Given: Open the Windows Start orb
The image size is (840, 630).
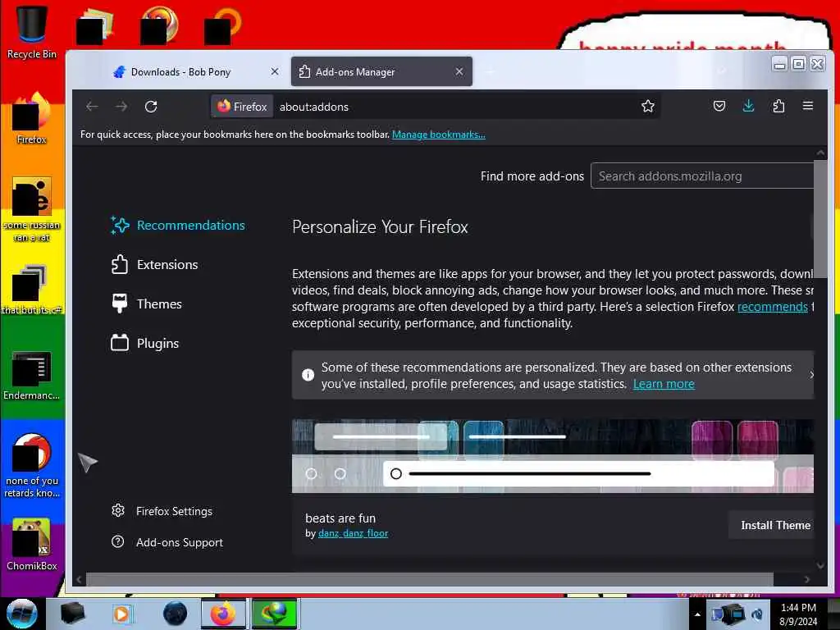Looking at the screenshot, I should click(x=21, y=614).
